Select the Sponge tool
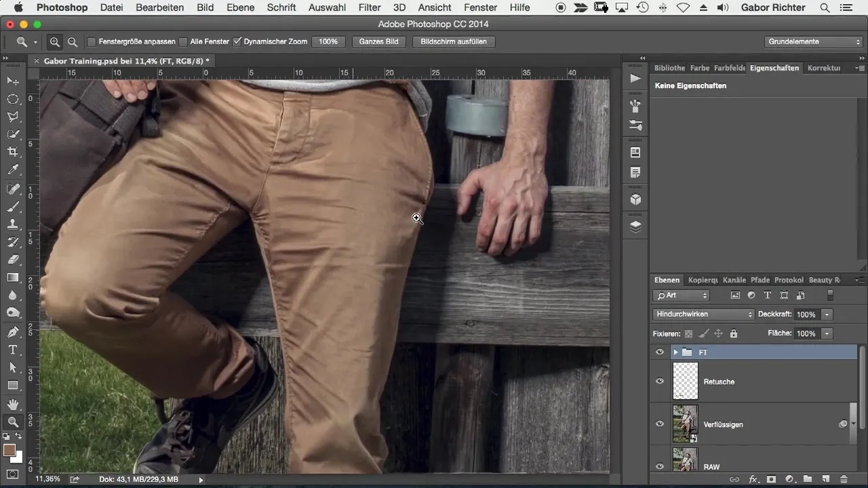Viewport: 868px width, 488px height. (x=12, y=312)
